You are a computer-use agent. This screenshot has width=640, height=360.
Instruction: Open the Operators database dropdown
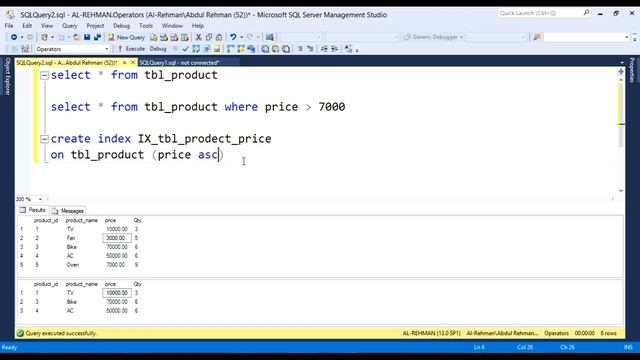click(107, 49)
